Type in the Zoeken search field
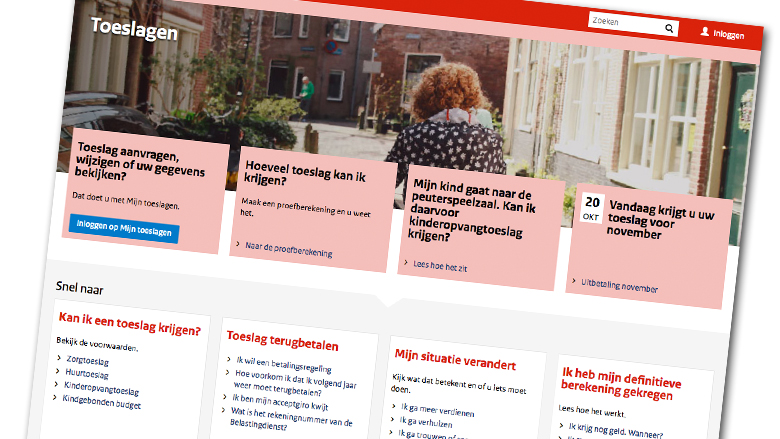This screenshot has width=780, height=439. click(625, 22)
